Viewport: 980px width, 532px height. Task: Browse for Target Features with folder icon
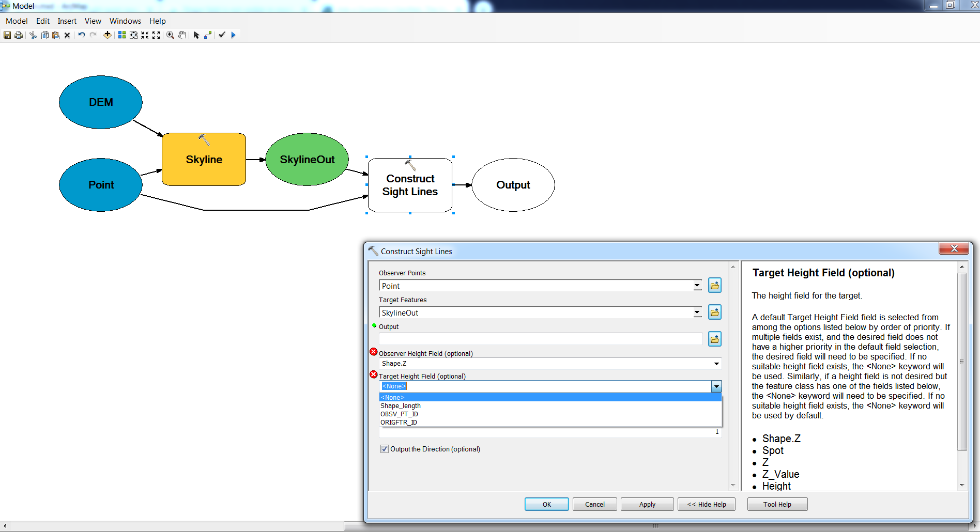pyautogui.click(x=715, y=312)
